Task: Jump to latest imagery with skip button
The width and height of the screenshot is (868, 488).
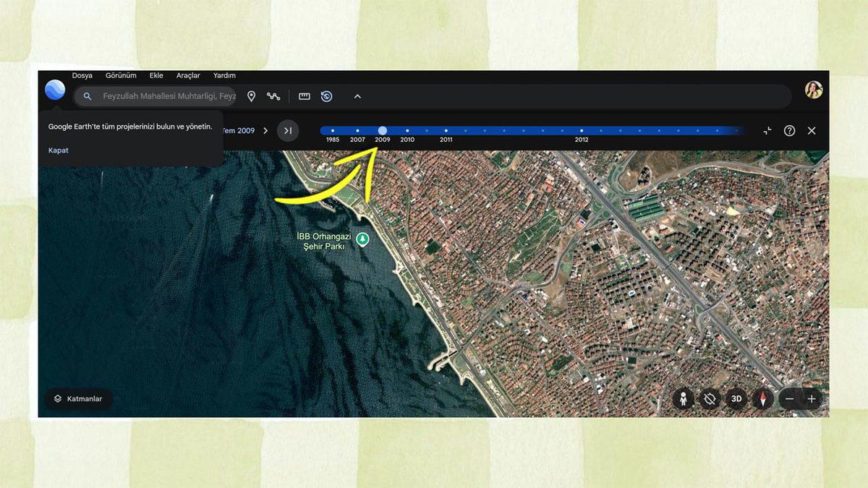Action: 289,130
